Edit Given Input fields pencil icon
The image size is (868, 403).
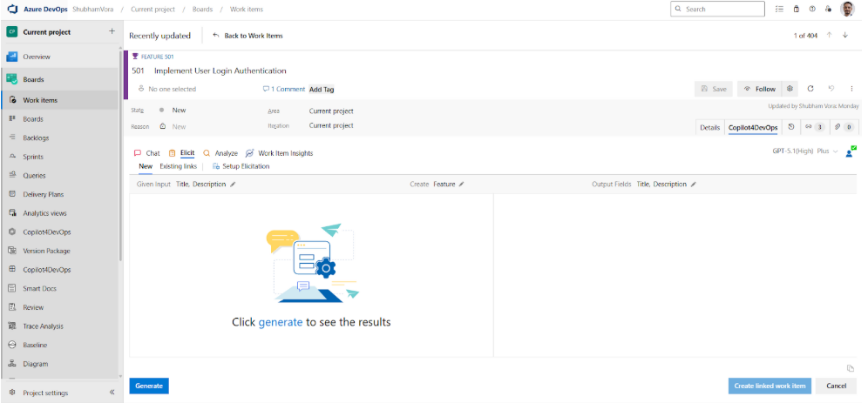click(233, 185)
